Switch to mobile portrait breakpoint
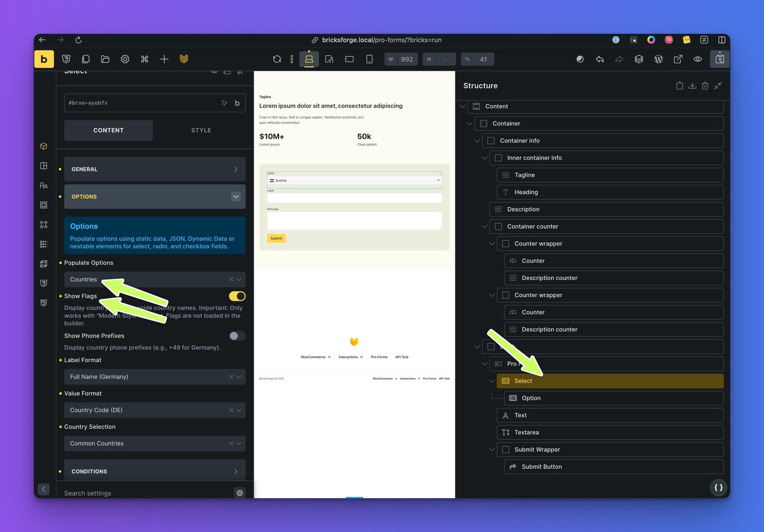The image size is (764, 532). coord(369,59)
